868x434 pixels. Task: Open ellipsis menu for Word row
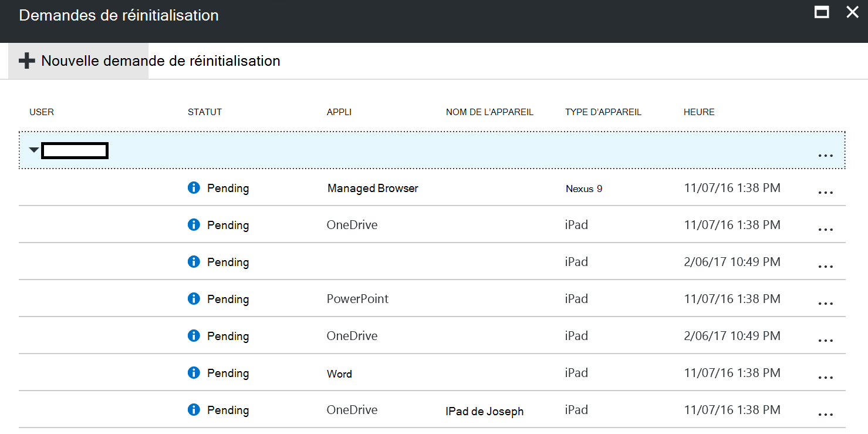click(825, 378)
